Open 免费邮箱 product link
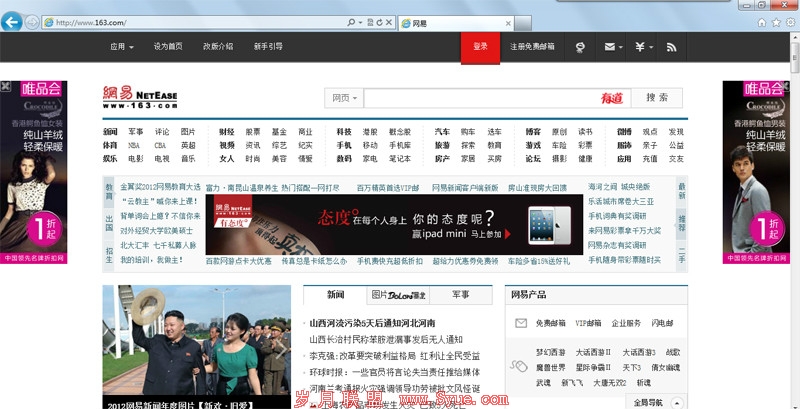Viewport: 800px width, 409px height. tap(551, 323)
